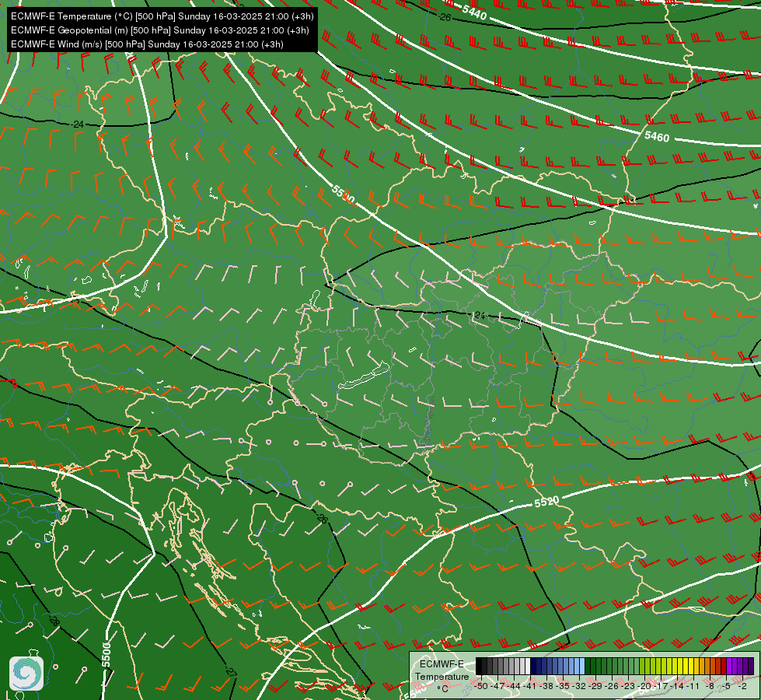The image size is (761, 700).
Task: Click the -29 tick on the temperature legend
Action: click(596, 686)
